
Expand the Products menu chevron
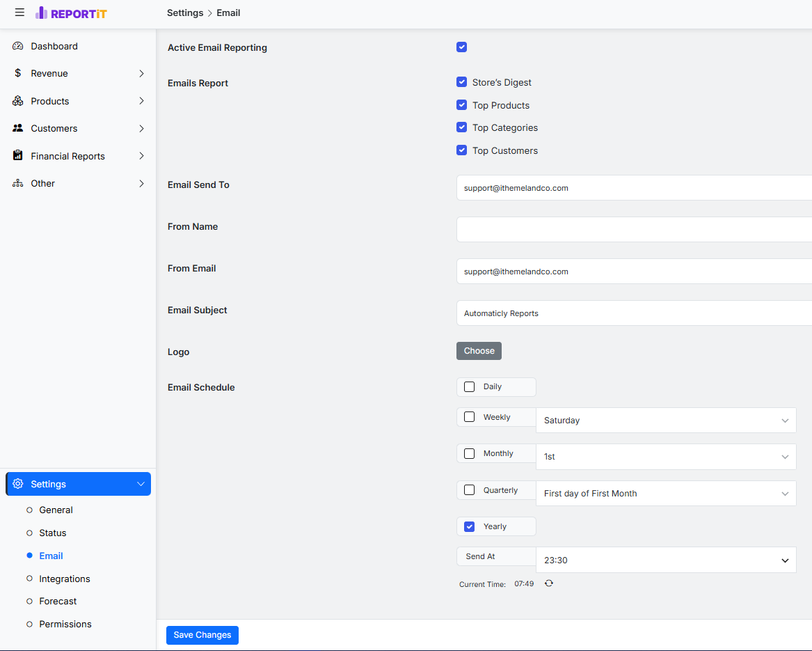tap(141, 100)
